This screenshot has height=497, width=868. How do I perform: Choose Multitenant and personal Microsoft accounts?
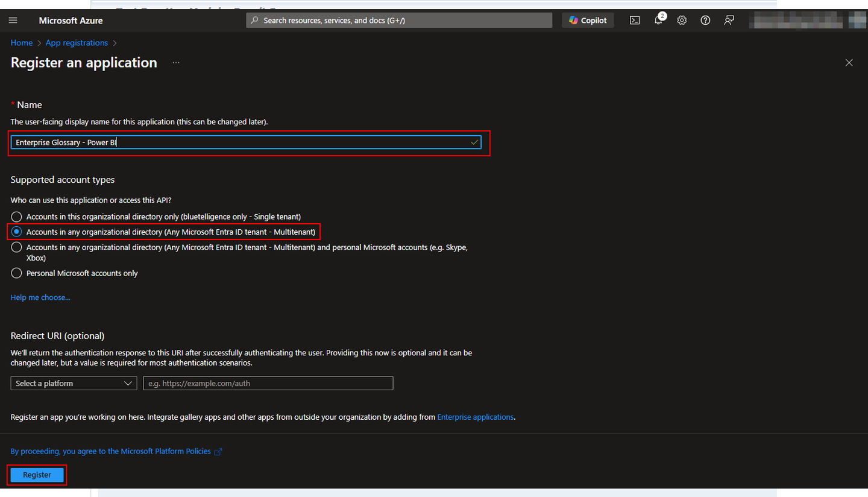tap(17, 247)
